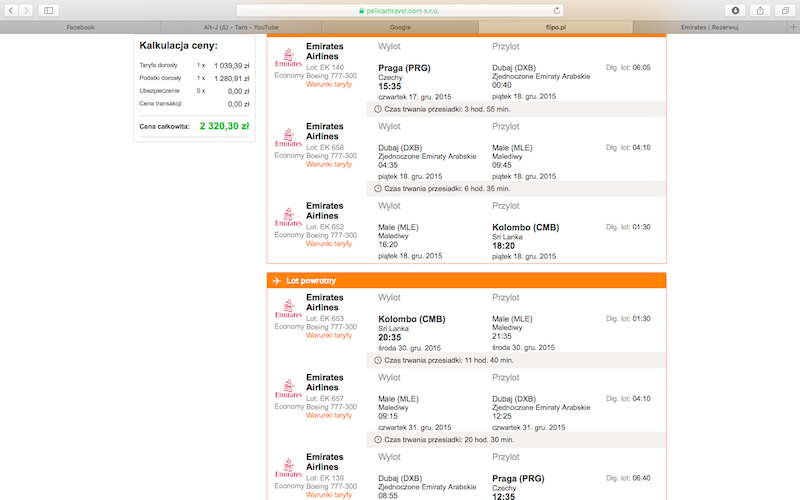This screenshot has height=500, width=800.
Task: Click the clock icon for 3 hod. 55 min. layover
Action: (378, 109)
